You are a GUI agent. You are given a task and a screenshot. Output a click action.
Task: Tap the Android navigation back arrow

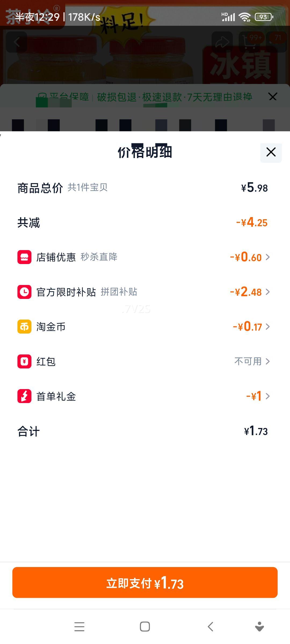(211, 627)
